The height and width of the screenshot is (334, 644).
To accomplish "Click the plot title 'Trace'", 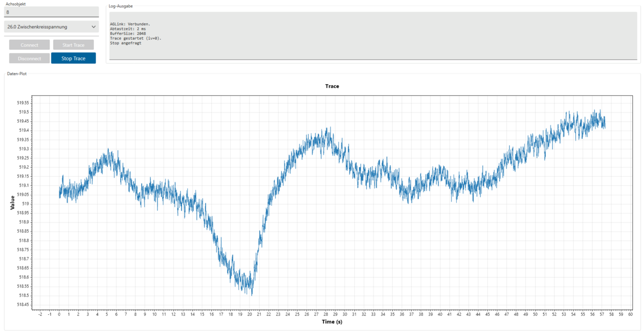I will [x=332, y=86].
